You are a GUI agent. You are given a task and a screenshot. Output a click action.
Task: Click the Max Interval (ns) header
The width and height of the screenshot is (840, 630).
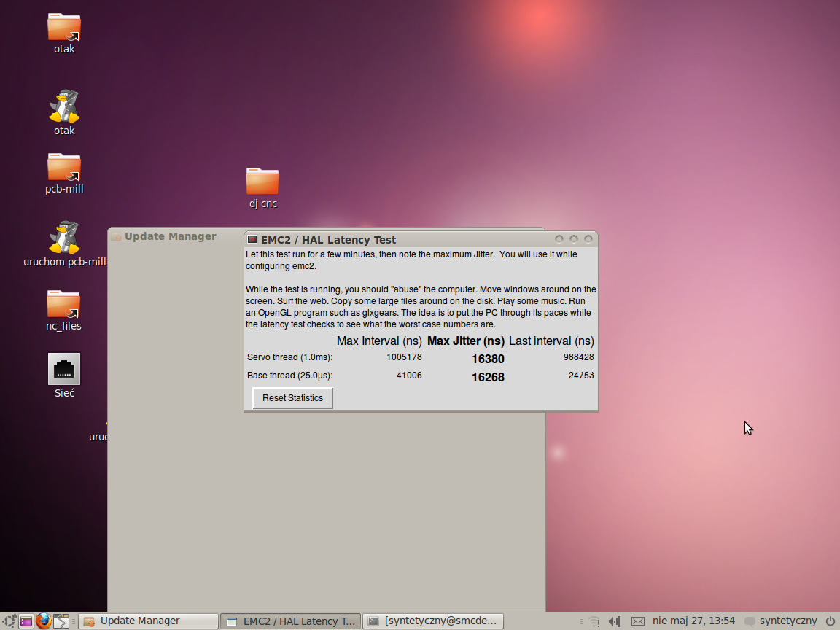(379, 341)
